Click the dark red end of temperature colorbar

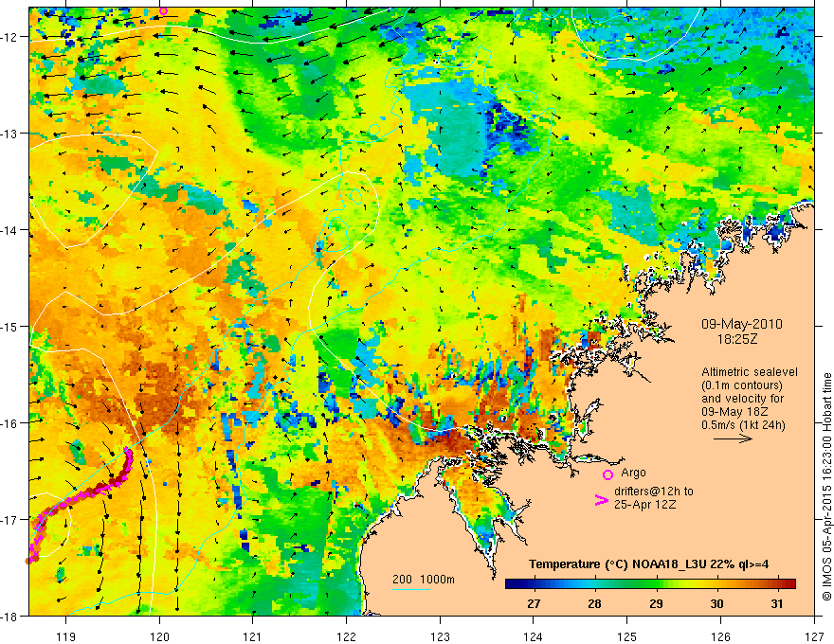tap(789, 583)
